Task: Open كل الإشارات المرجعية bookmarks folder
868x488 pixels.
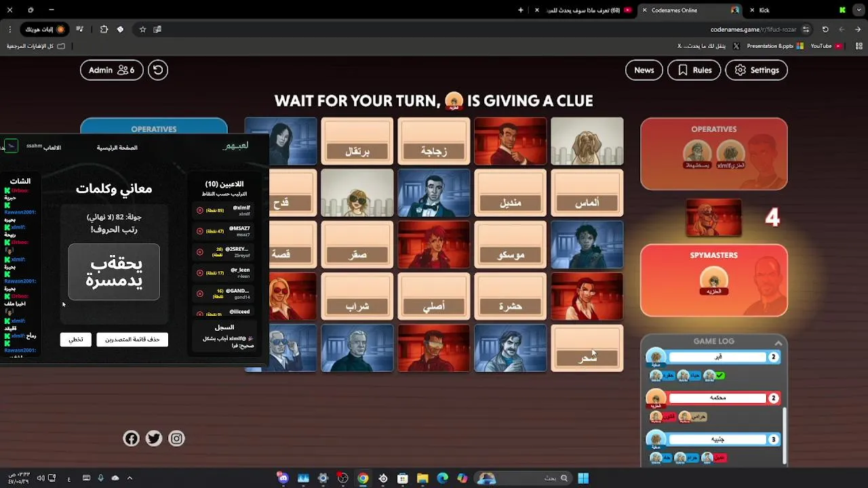Action: click(x=36, y=46)
